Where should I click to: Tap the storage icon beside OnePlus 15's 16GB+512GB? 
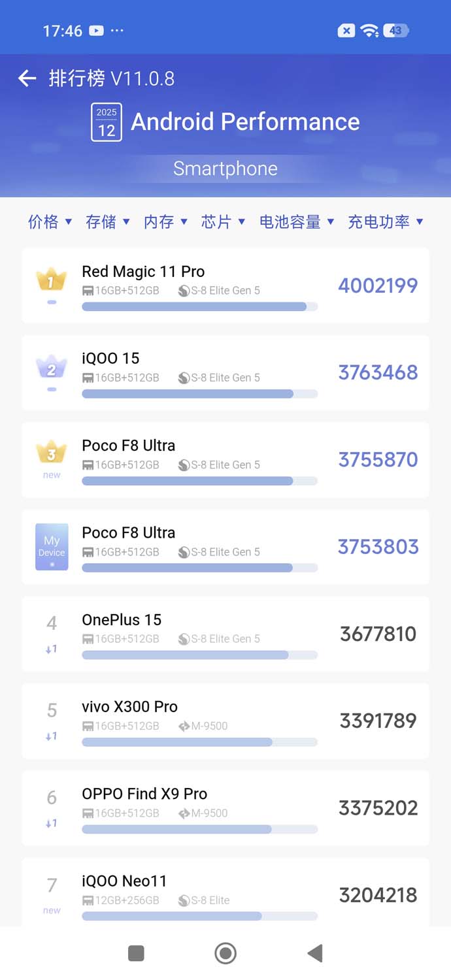coord(87,639)
